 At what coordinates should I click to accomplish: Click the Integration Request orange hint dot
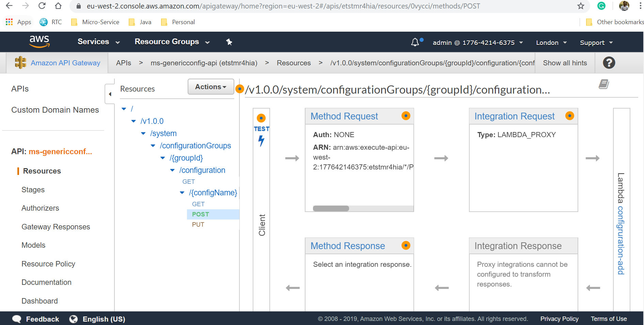pos(569,116)
